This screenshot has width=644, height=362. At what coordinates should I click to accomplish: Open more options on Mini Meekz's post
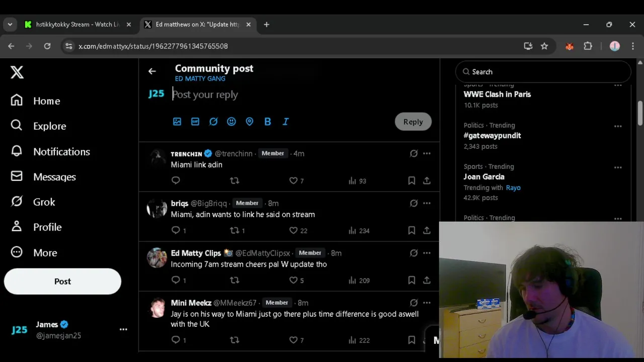coord(427,303)
